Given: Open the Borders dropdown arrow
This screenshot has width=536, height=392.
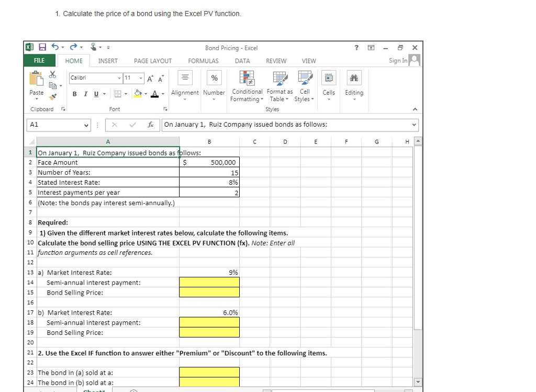Looking at the screenshot, I should point(126,94).
